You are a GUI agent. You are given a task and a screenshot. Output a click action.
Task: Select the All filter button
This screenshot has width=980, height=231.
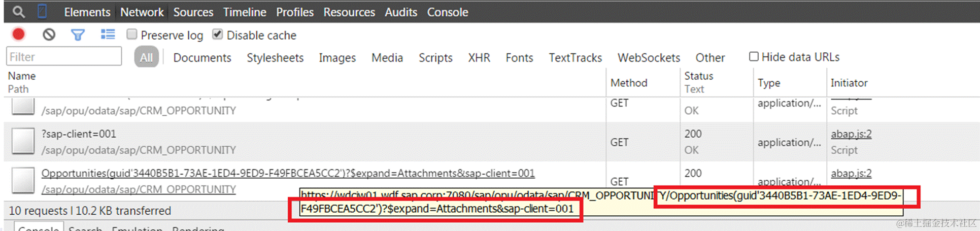click(x=146, y=57)
